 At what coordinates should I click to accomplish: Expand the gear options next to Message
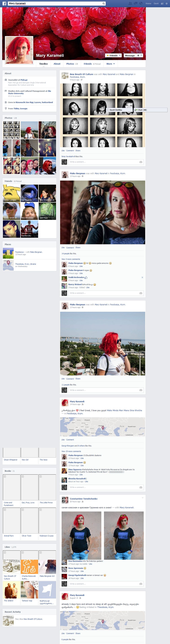pyautogui.click(x=139, y=55)
